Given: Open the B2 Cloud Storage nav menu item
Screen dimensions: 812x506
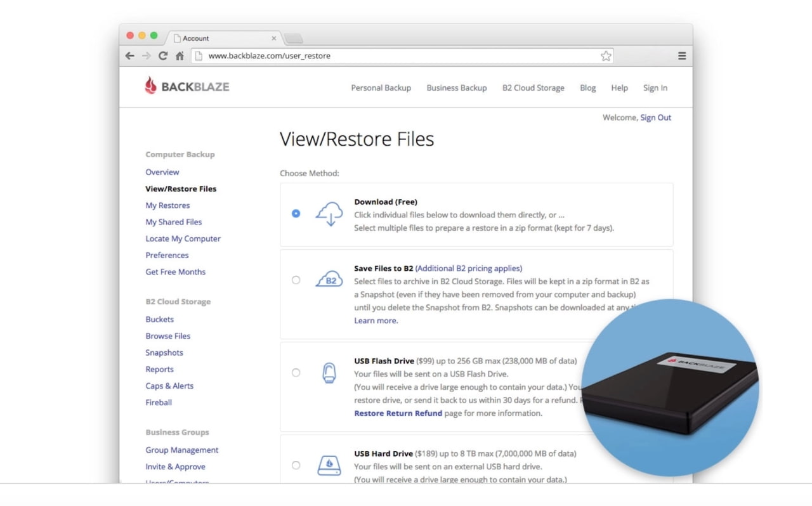Looking at the screenshot, I should (x=533, y=88).
